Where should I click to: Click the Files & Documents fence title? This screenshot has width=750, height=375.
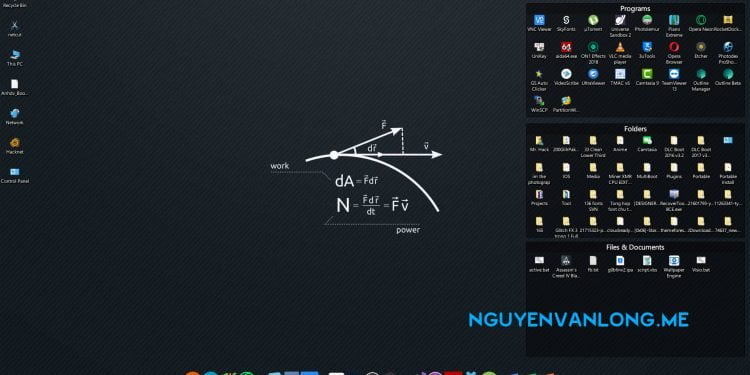coord(635,247)
